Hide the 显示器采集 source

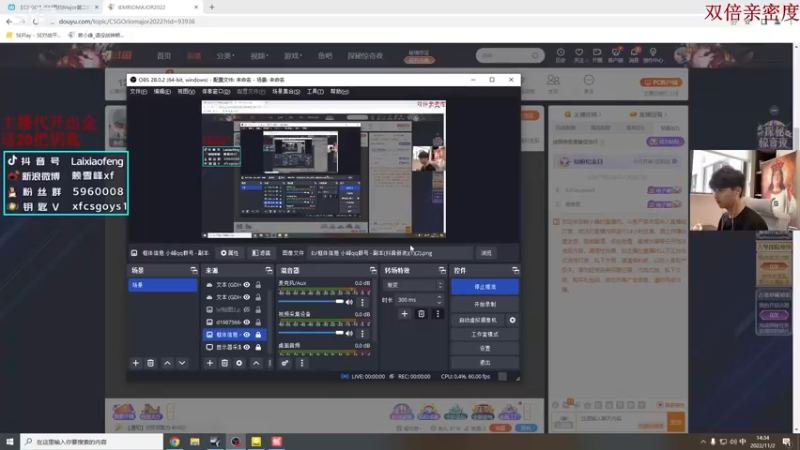click(x=247, y=347)
